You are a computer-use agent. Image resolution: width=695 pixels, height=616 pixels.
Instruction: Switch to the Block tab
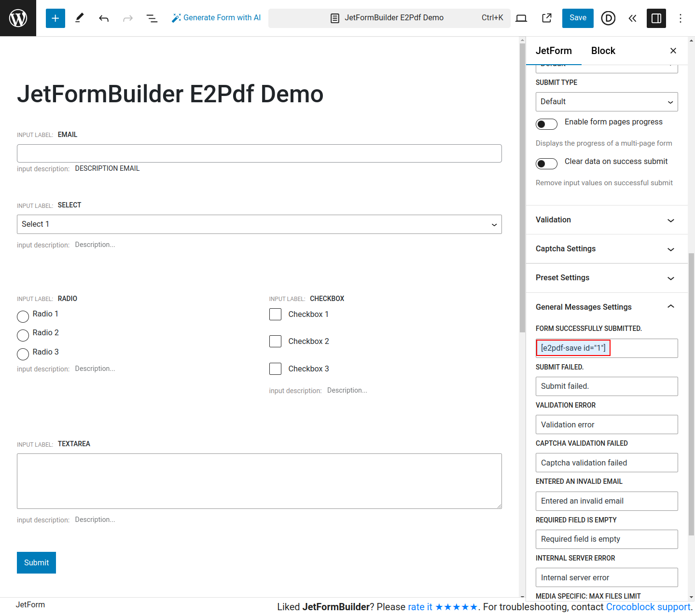point(603,51)
